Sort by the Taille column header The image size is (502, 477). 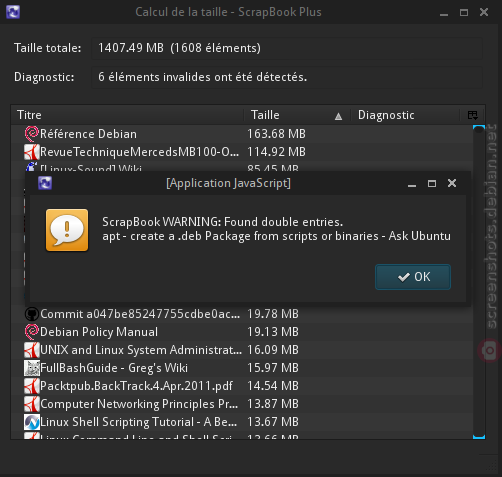pos(297,115)
